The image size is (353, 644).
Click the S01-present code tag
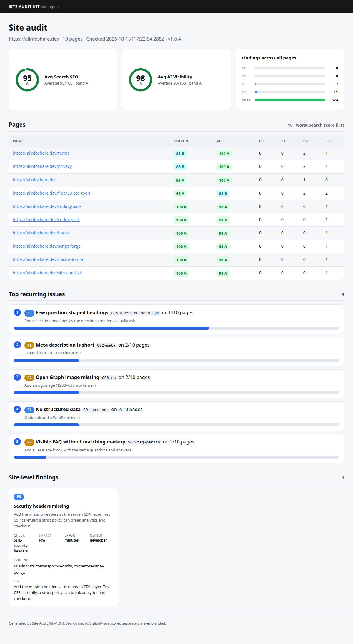pyautogui.click(x=96, y=410)
